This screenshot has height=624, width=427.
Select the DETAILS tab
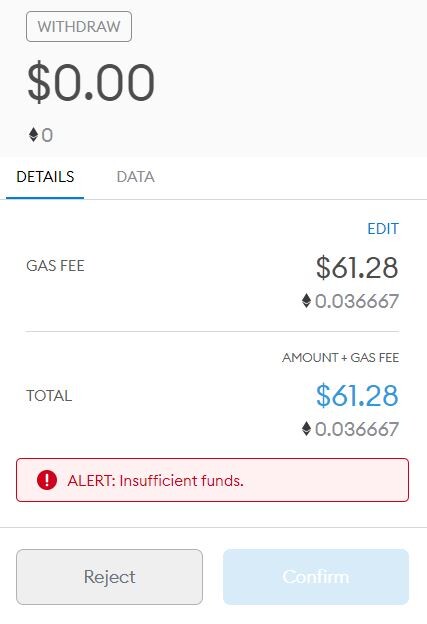click(x=45, y=177)
